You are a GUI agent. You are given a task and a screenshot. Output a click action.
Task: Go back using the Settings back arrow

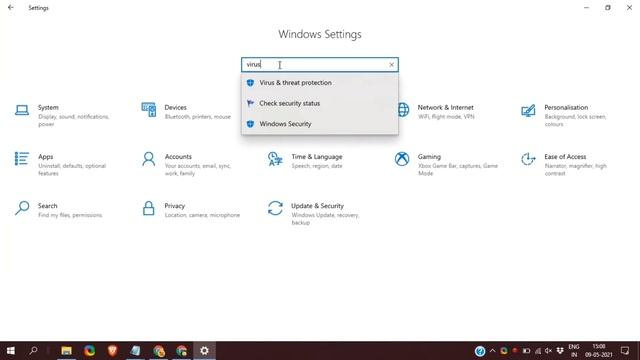[x=11, y=7]
